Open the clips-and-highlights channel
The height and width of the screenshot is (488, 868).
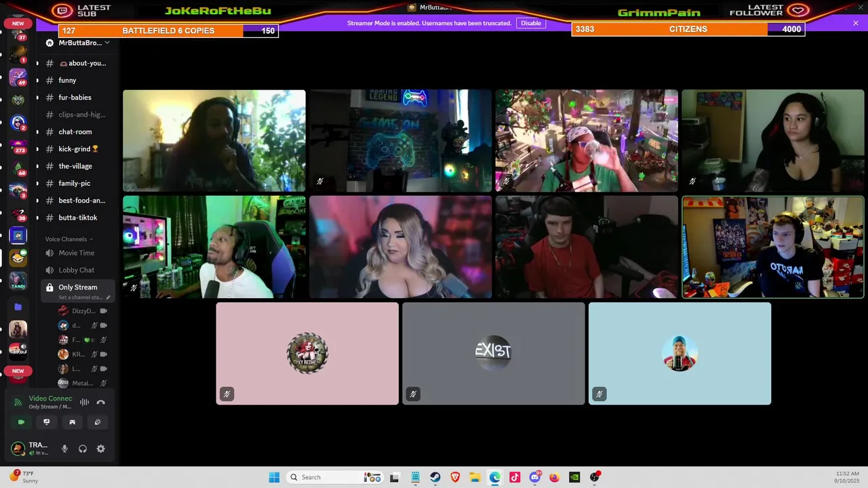click(77, 115)
